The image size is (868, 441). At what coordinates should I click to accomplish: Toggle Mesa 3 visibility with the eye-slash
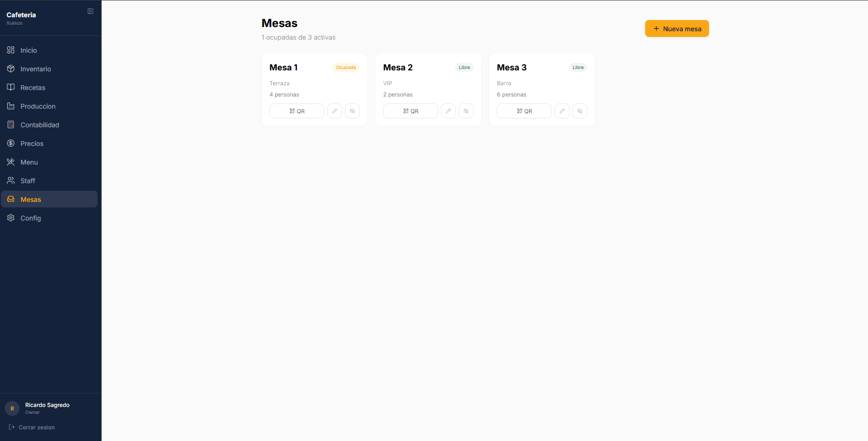point(579,111)
